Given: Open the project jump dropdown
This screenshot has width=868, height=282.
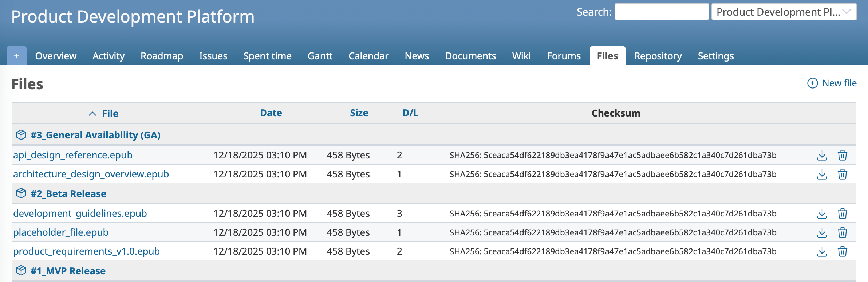Looking at the screenshot, I should pyautogui.click(x=784, y=12).
